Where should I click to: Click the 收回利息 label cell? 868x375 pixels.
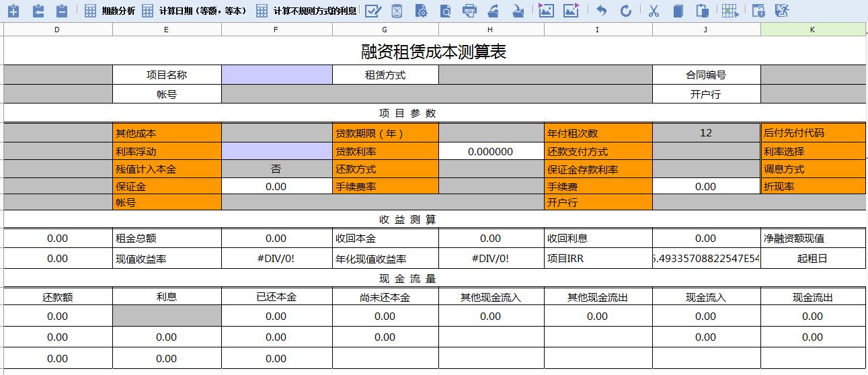(598, 238)
